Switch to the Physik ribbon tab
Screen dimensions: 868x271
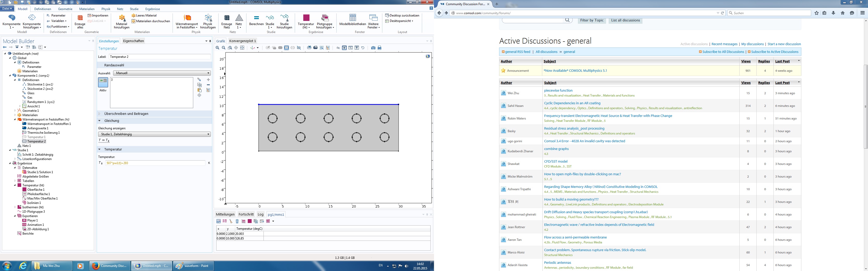(x=106, y=9)
